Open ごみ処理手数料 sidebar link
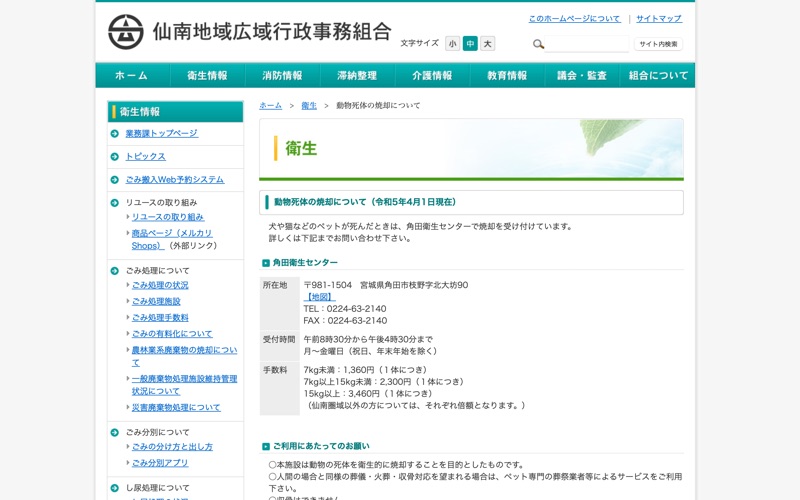Screen dimensions: 800x500 160,318
